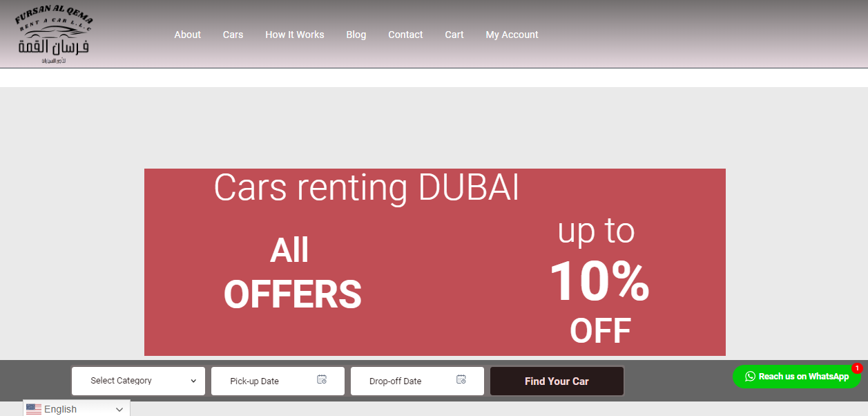Viewport: 868px width, 416px height.
Task: Open the English language selector chevron
Action: (x=119, y=410)
